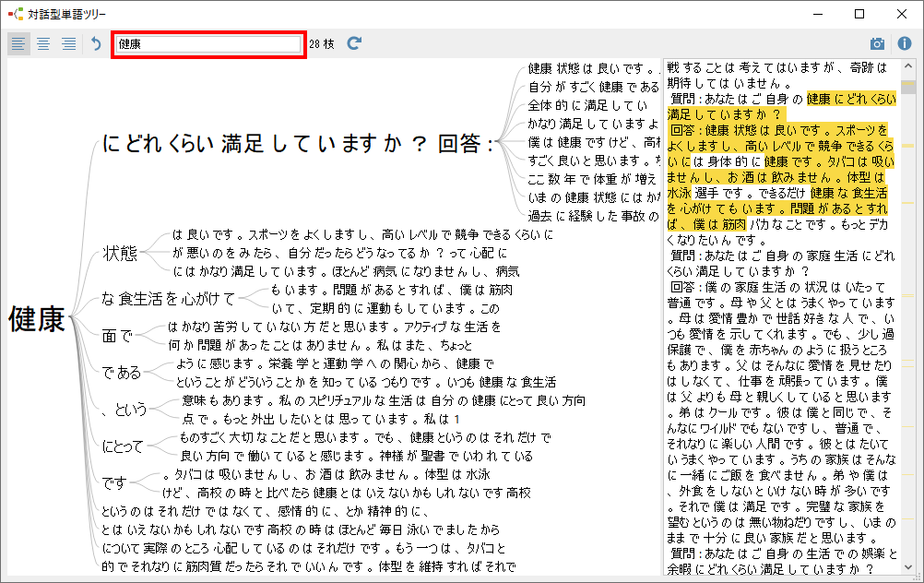The width and height of the screenshot is (924, 583).
Task: Click text panel scrollbar up arrow
Action: tap(908, 66)
